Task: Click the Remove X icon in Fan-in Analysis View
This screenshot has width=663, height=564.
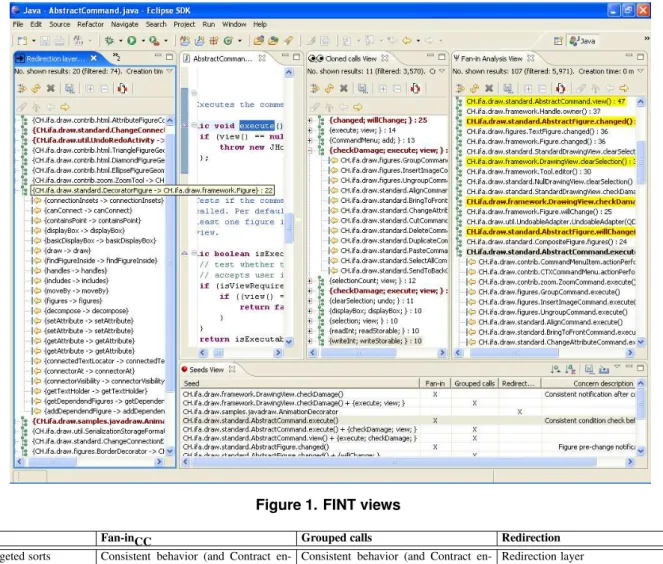Action: tap(489, 88)
